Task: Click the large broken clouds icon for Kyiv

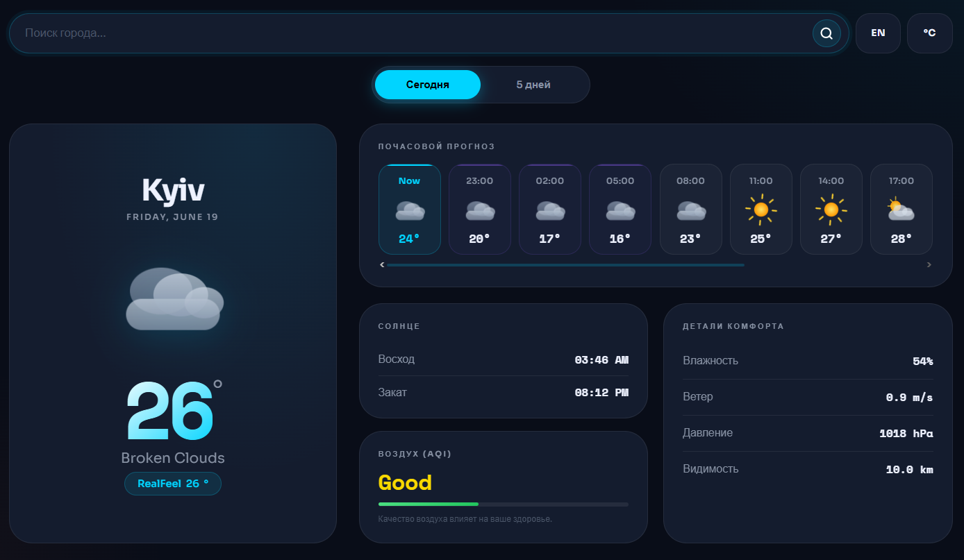Action: [x=174, y=298]
